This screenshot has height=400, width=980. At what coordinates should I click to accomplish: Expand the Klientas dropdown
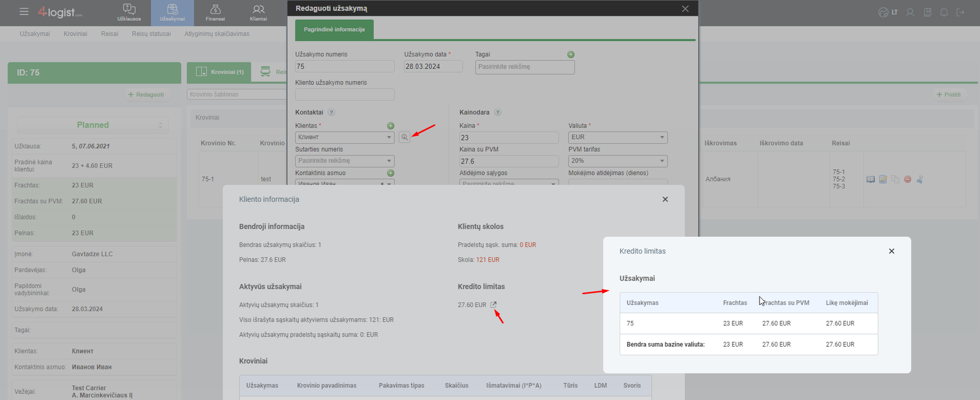click(x=345, y=137)
